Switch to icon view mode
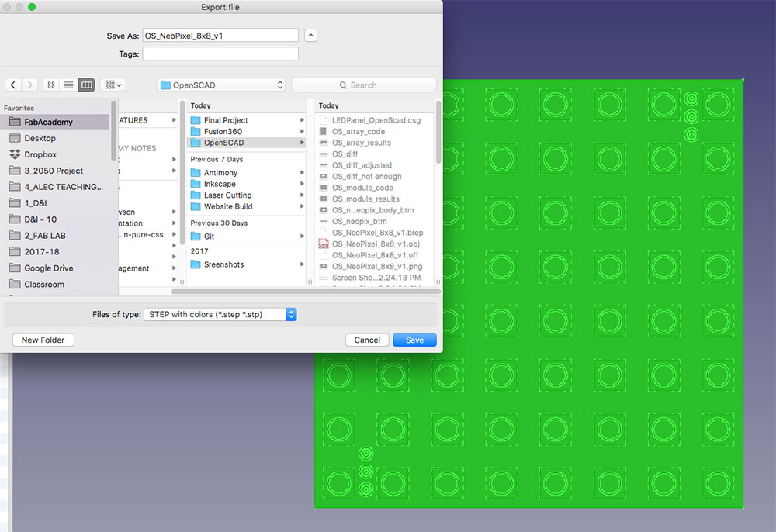The height and width of the screenshot is (532, 776). pos(51,85)
